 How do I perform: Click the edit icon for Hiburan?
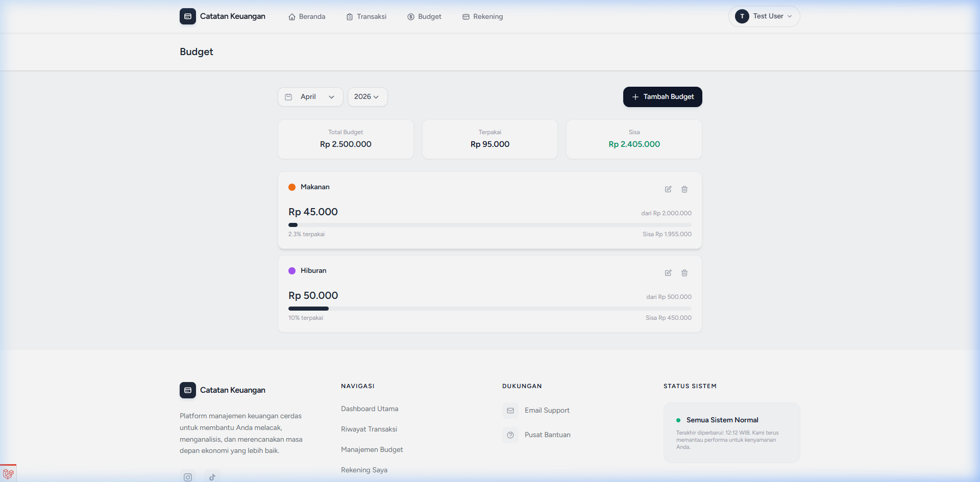pos(668,273)
